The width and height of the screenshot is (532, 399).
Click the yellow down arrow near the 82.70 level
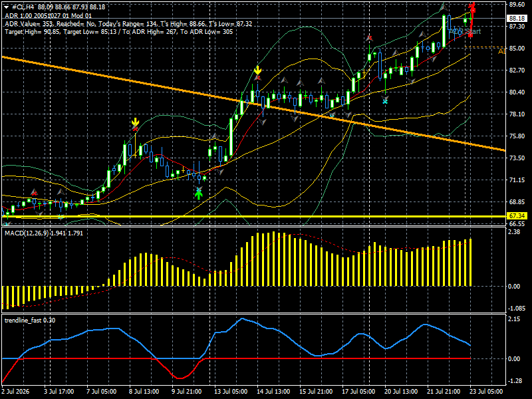point(258,70)
